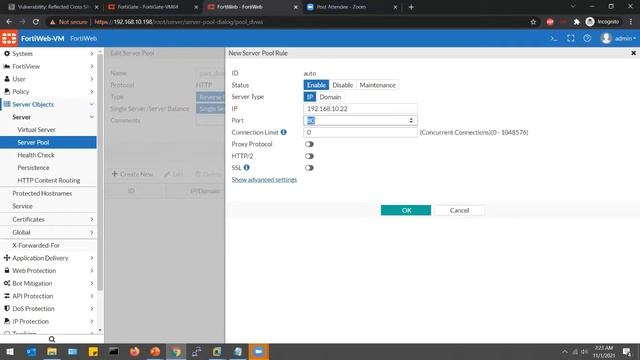640x360 pixels.
Task: Expand the System menu
Action: point(48,53)
